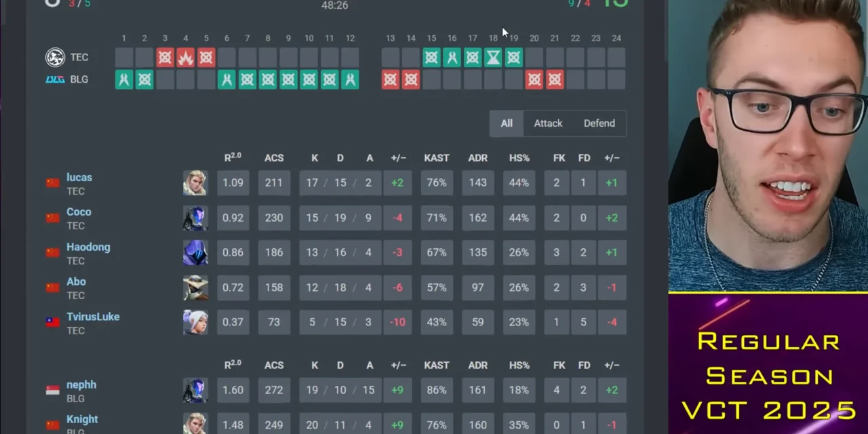Click the China flag beside lucas
The height and width of the screenshot is (434, 868).
52,183
